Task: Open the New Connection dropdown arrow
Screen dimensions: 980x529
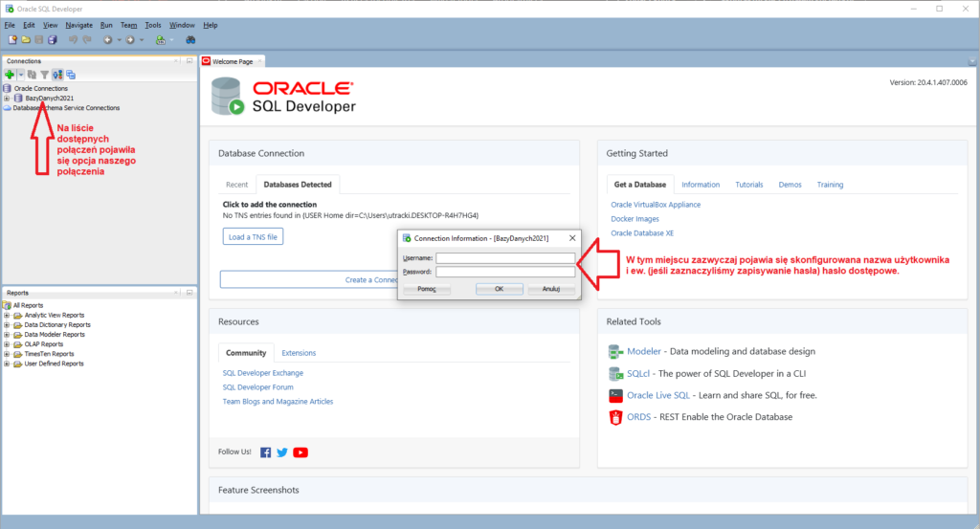Action: click(x=20, y=75)
